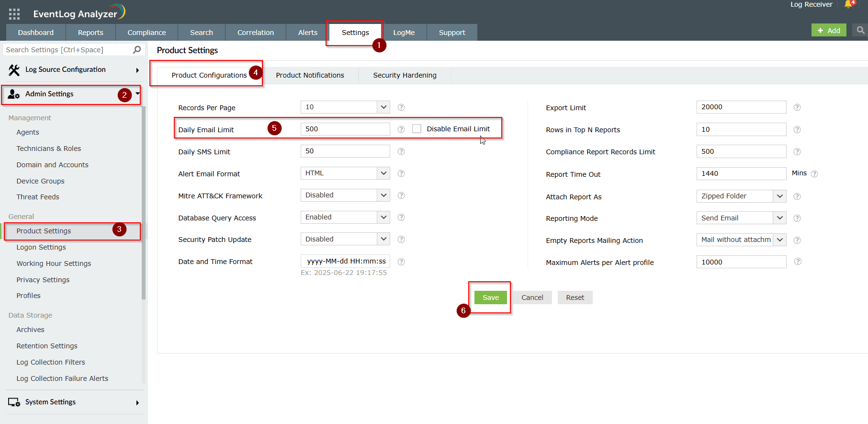Collapse the Admin Settings arrow
This screenshot has height=424, width=868.
coord(137,93)
